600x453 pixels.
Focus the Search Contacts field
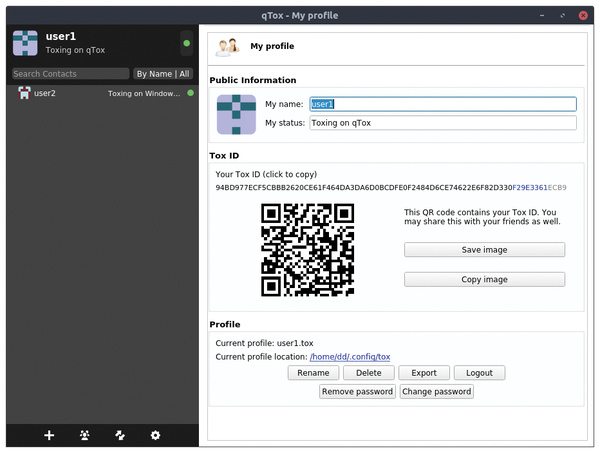[70, 74]
